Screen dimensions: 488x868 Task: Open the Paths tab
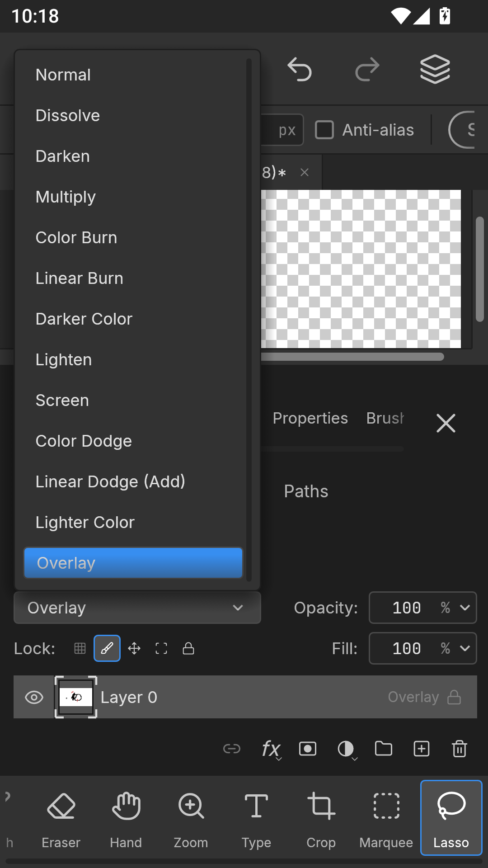[306, 491]
